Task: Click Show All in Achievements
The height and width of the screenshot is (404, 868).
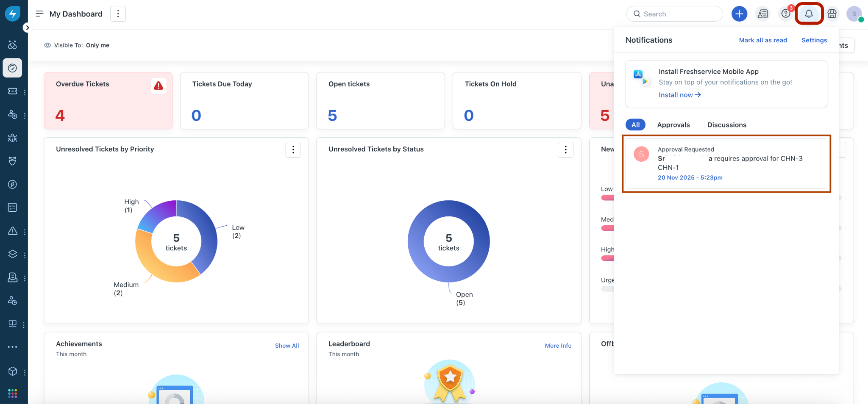Action: pyautogui.click(x=287, y=346)
